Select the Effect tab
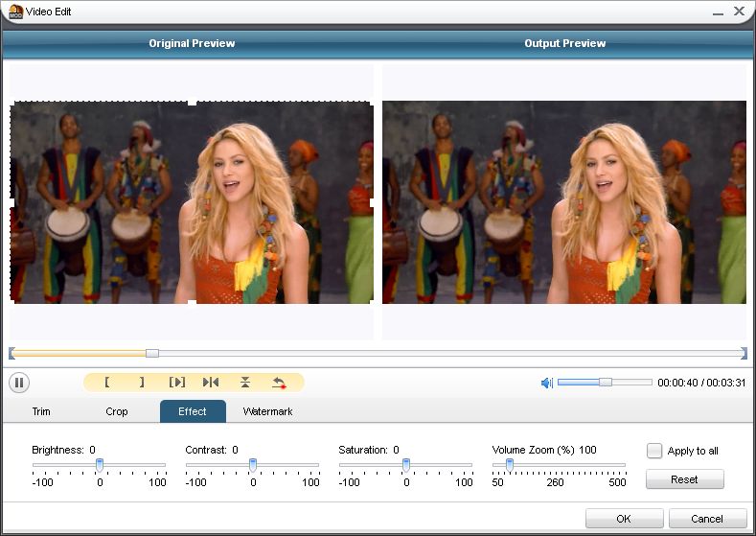The width and height of the screenshot is (756, 536). 193,411
